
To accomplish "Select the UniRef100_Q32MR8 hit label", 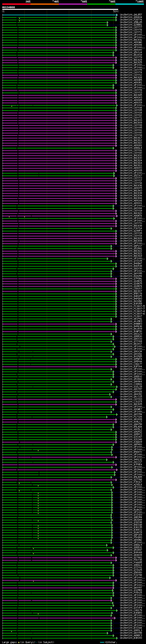I will pos(131,590).
